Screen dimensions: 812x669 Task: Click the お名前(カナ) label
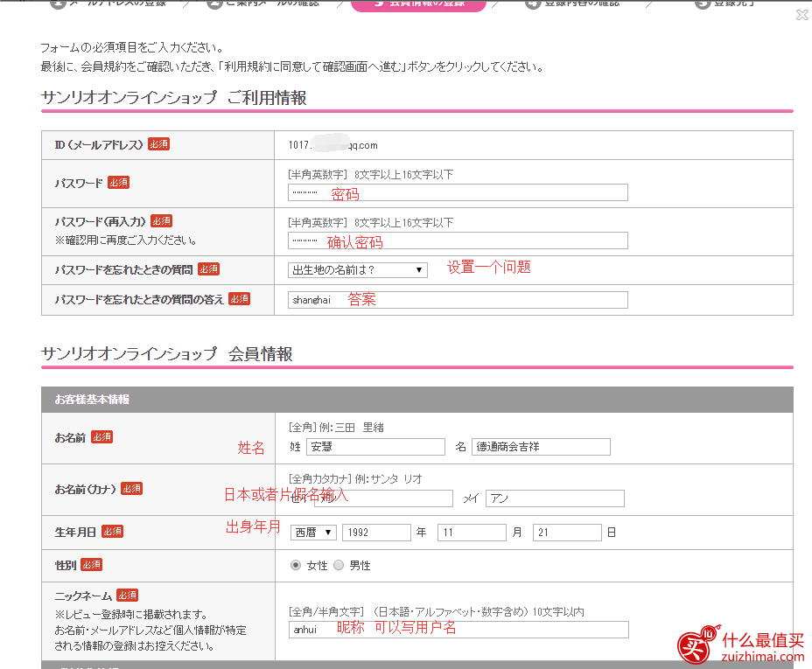point(86,489)
